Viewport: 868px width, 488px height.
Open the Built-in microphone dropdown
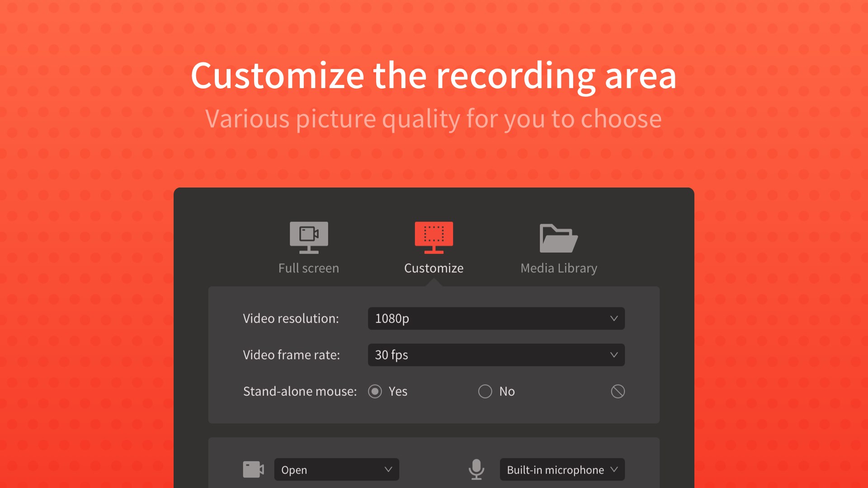[562, 469]
